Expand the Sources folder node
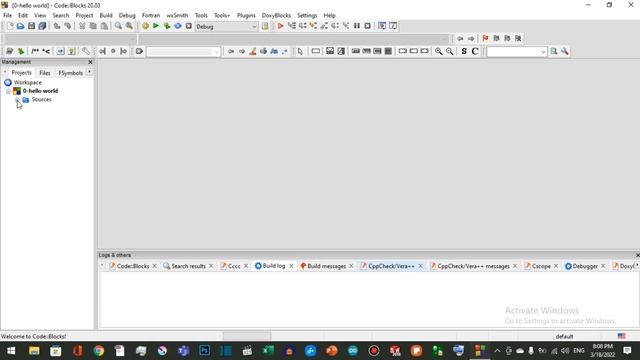The height and width of the screenshot is (360, 640). pyautogui.click(x=17, y=100)
